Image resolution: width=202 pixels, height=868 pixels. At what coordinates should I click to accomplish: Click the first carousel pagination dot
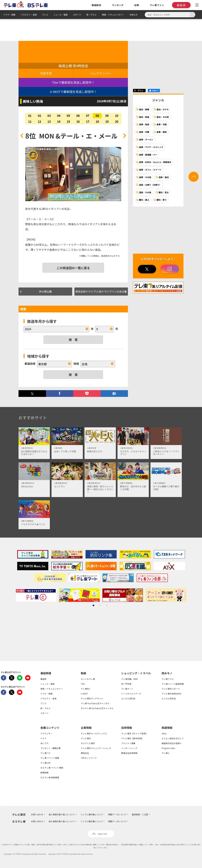[93, 605]
